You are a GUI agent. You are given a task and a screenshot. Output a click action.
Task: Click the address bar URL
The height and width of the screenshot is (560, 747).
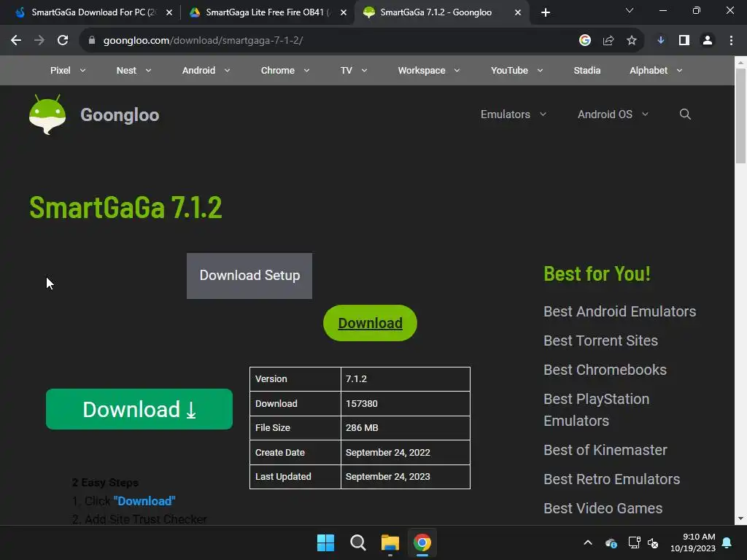(x=203, y=41)
